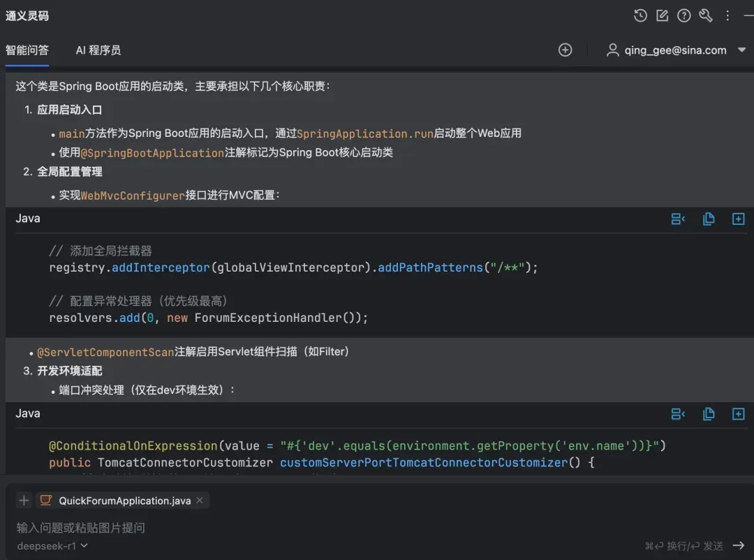The height and width of the screenshot is (560, 754).
Task: Insert first Java code block at cursor
Action: (678, 219)
